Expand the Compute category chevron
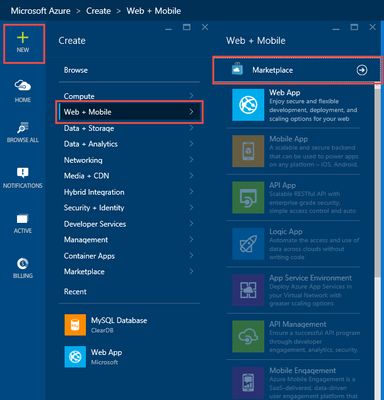This screenshot has height=400, width=384. 191,96
